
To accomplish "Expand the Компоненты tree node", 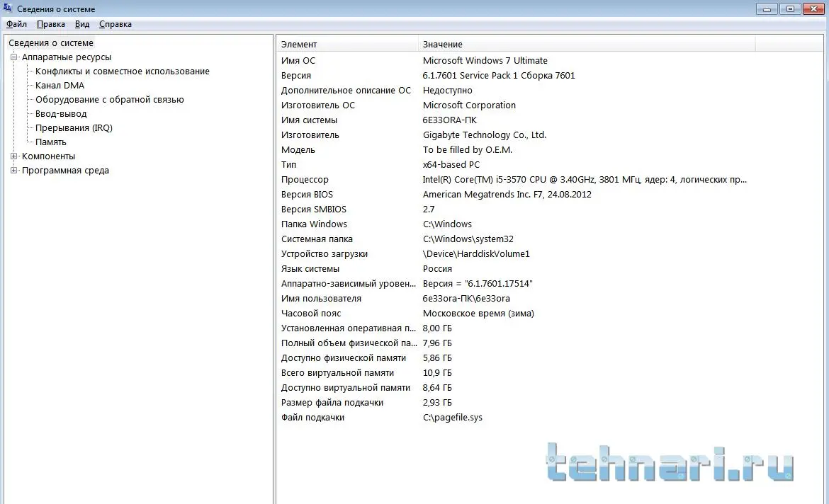I will [x=14, y=156].
